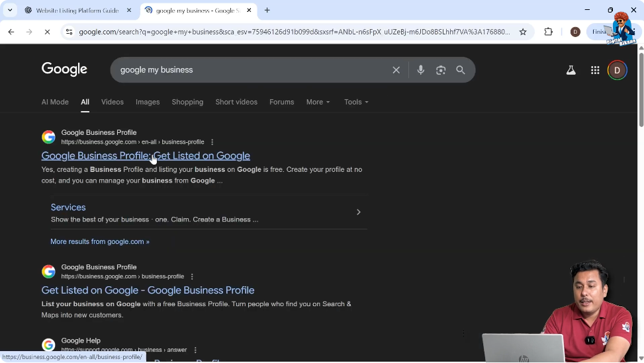
Task: Close the google my business tab
Action: point(249,11)
